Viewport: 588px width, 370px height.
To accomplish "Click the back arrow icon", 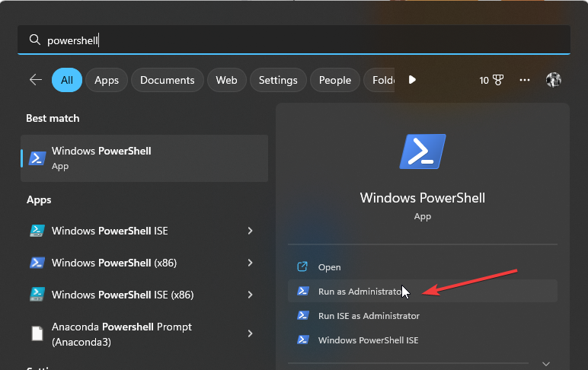I will coord(35,80).
